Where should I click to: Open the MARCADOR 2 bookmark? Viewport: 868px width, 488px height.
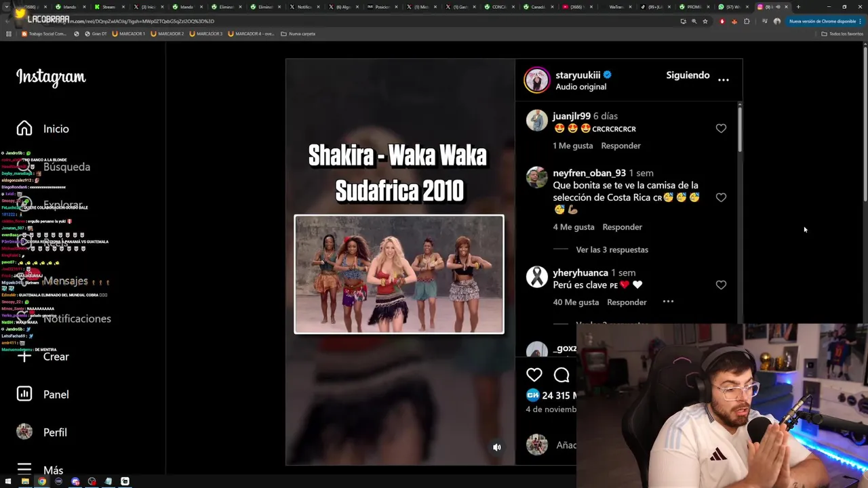click(167, 33)
